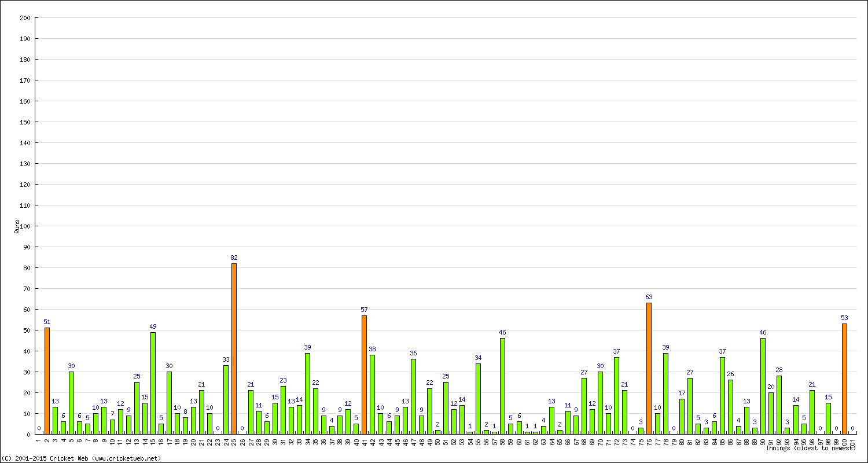Screen dimensions: 868x463
Task: Click the value label 28 above bar
Action: pos(779,370)
